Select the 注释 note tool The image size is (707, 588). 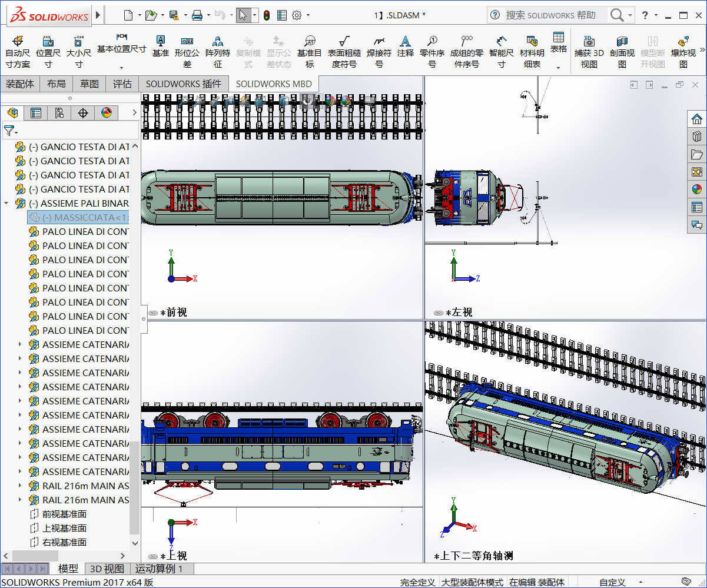[x=405, y=46]
